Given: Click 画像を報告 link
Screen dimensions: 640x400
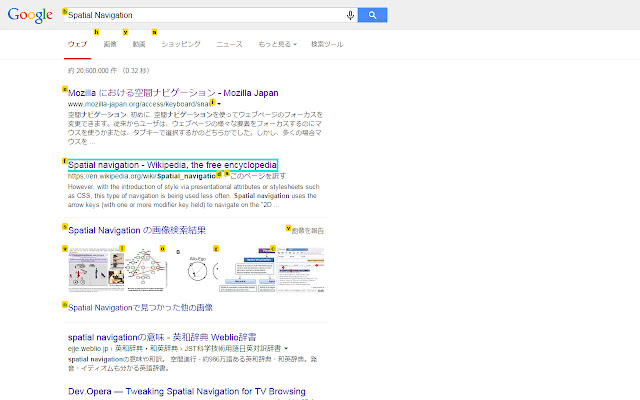Looking at the screenshot, I should (x=307, y=231).
